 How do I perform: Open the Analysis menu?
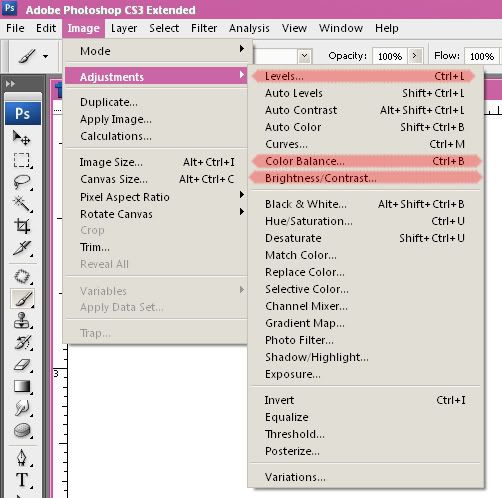tap(249, 28)
